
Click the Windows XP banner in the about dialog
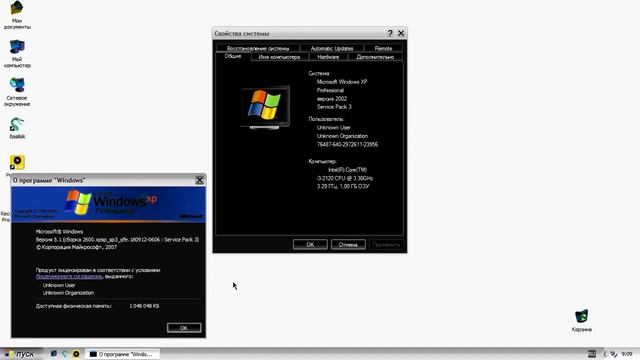point(108,204)
